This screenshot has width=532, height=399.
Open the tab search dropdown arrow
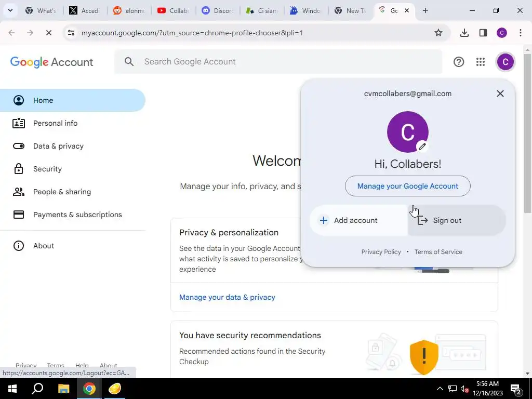[x=10, y=10]
